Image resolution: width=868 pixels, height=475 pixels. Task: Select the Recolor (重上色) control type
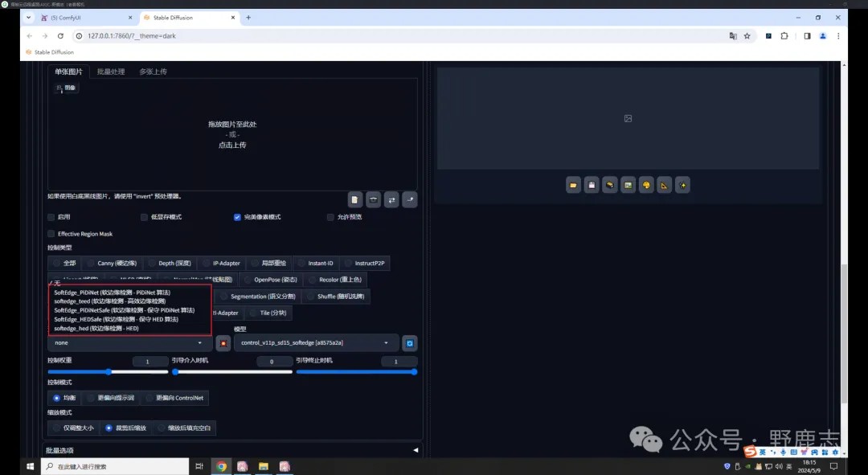334,280
